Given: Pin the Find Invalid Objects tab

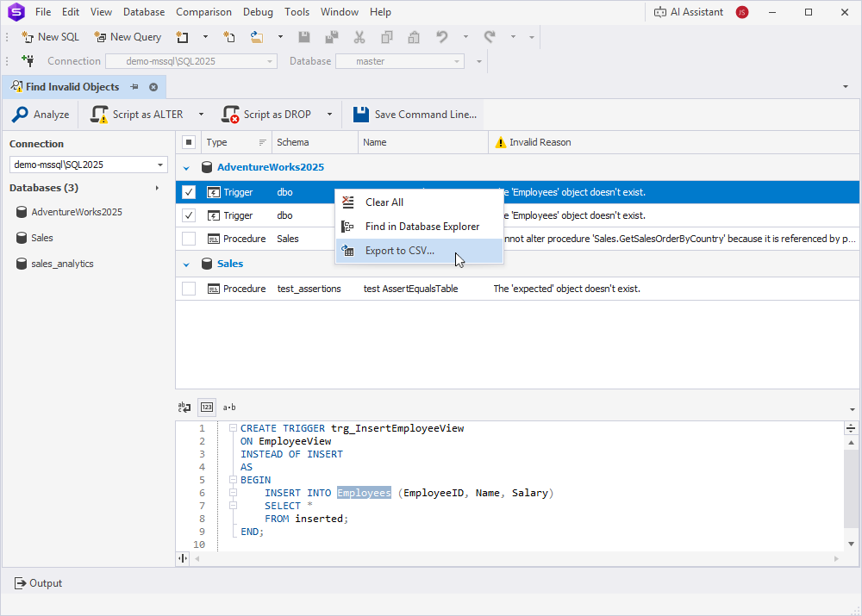Looking at the screenshot, I should tap(134, 87).
